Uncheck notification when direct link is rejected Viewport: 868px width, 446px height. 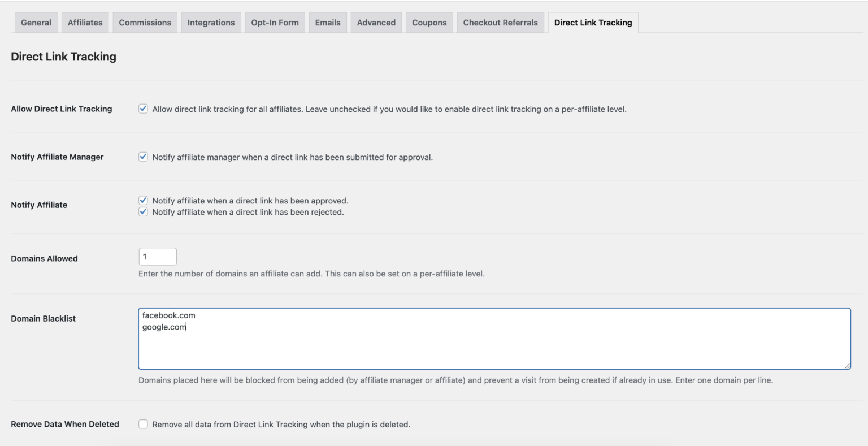pos(143,211)
